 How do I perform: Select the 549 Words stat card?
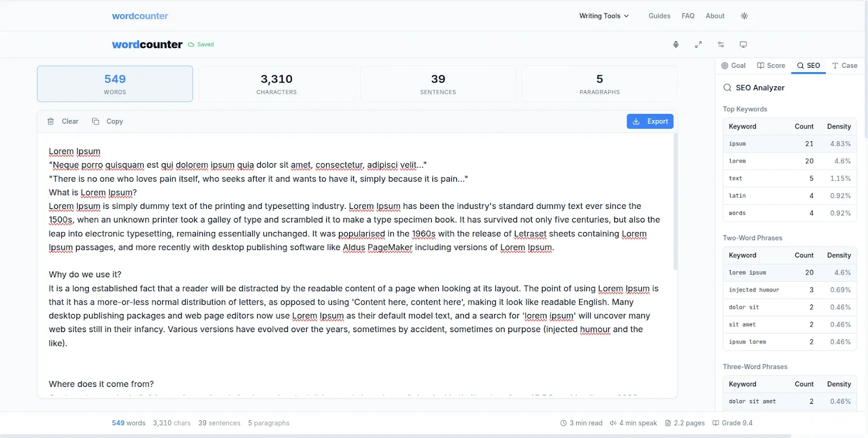pyautogui.click(x=115, y=84)
